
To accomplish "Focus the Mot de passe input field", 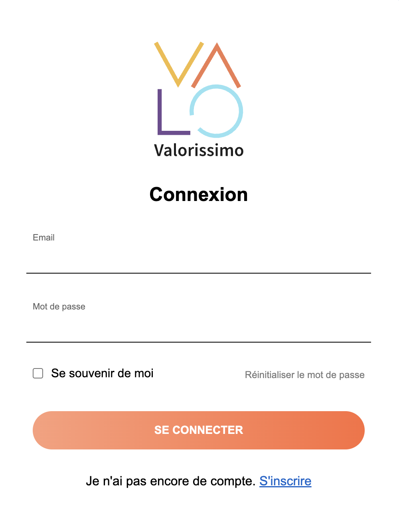I will point(199,328).
